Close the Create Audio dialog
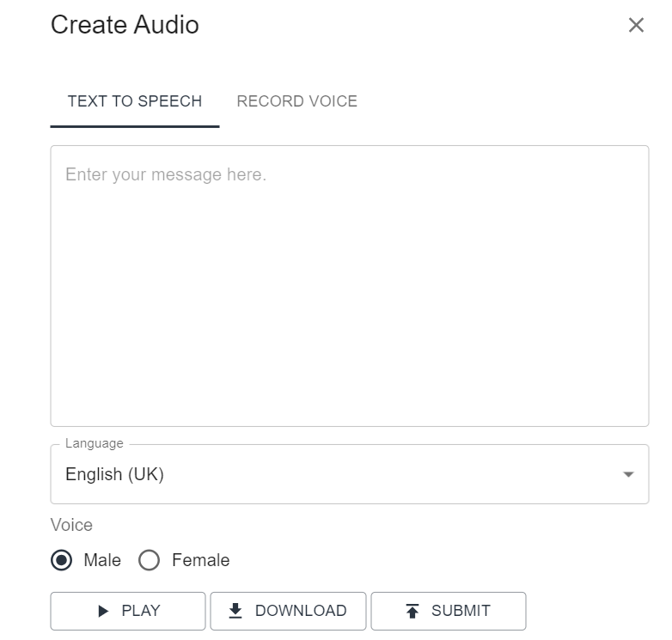 coord(636,25)
